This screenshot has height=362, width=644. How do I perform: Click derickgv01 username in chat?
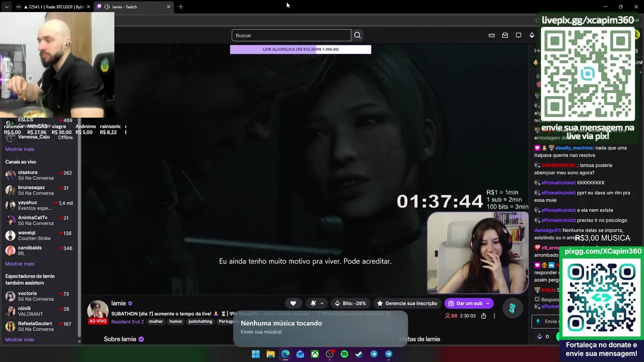pos(547,230)
